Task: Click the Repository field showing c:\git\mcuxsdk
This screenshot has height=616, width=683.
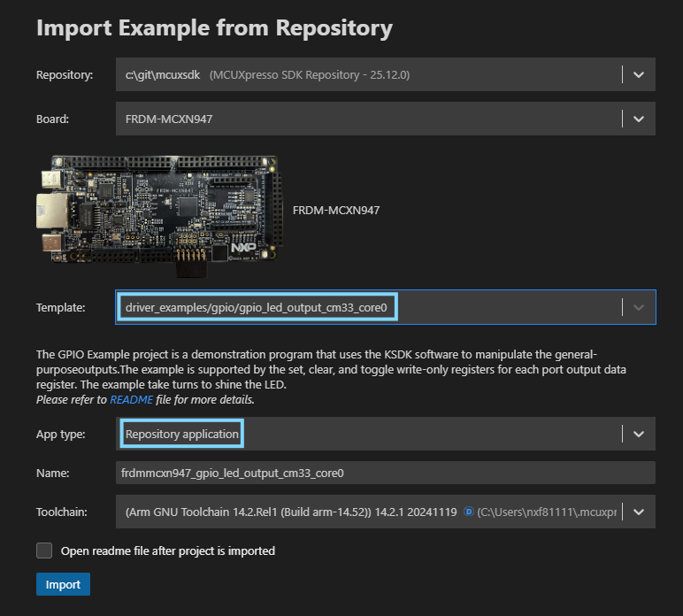Action: coord(386,74)
